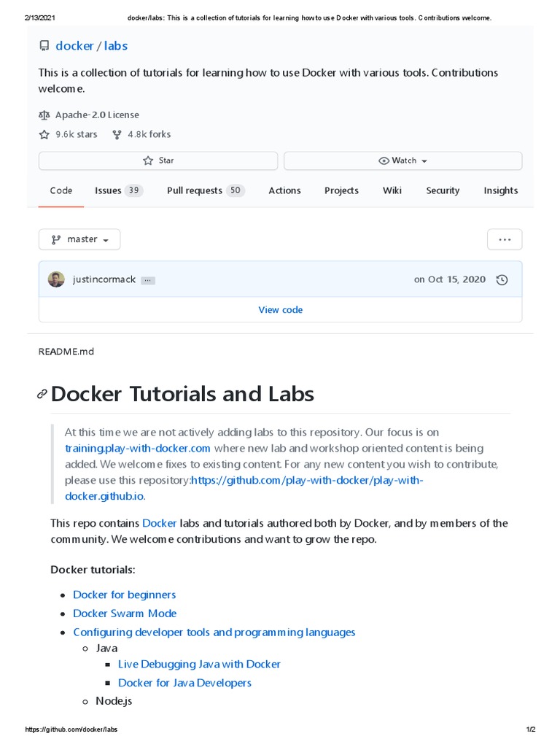Open the Watch notifications dropdown
The width and height of the screenshot is (560, 747).
(402, 160)
